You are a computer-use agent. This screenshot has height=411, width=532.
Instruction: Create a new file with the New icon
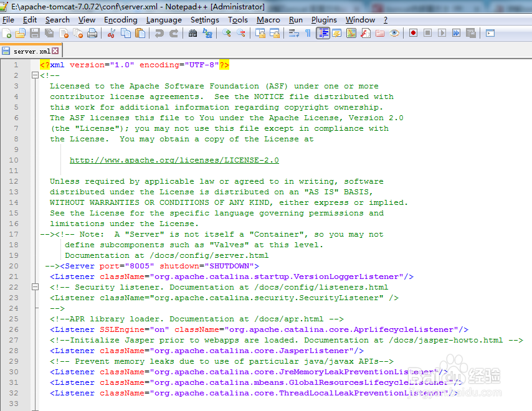[7, 33]
